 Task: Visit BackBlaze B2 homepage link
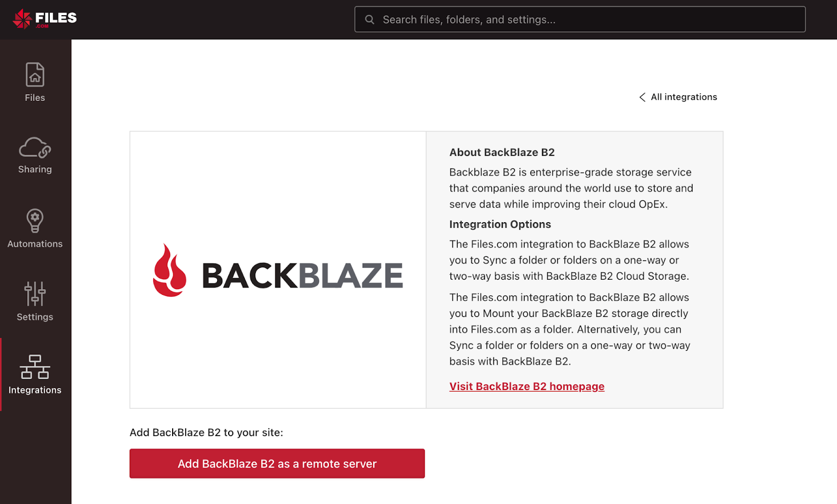[x=527, y=386]
